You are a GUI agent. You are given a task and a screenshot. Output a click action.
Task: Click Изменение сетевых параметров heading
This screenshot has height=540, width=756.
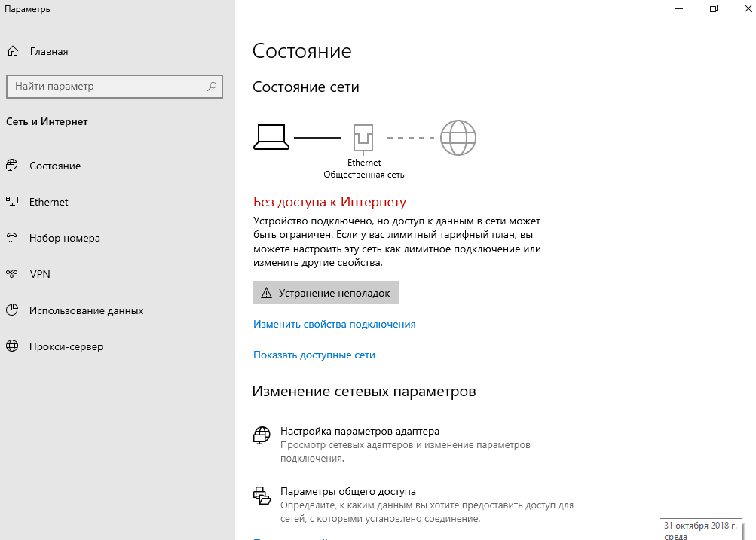364,391
